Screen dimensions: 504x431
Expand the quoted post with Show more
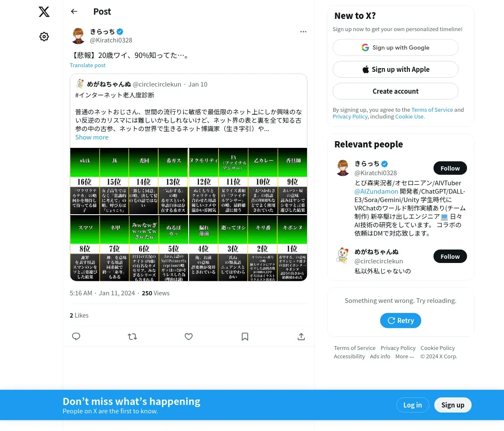[x=92, y=137]
